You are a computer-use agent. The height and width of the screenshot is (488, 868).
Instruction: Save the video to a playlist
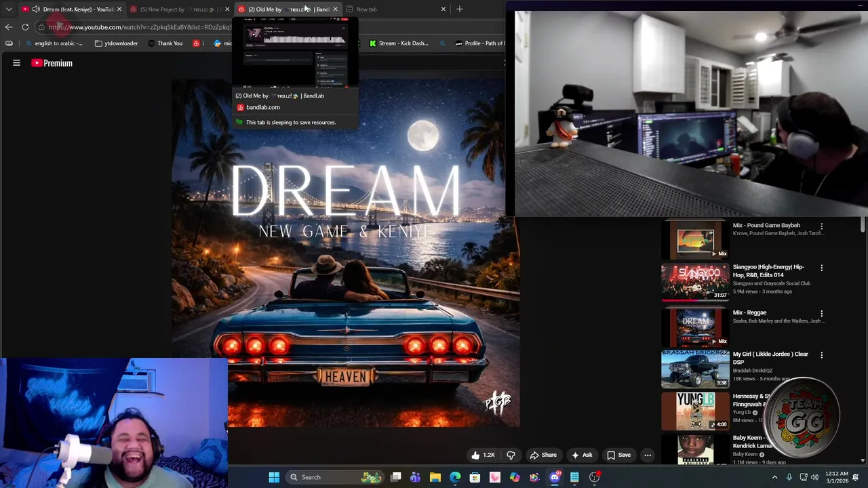(618, 455)
